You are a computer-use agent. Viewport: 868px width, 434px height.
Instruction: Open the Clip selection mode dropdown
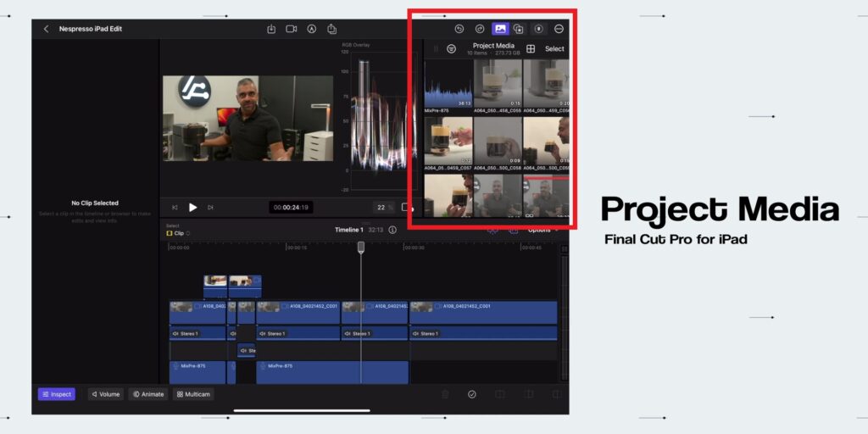point(178,233)
